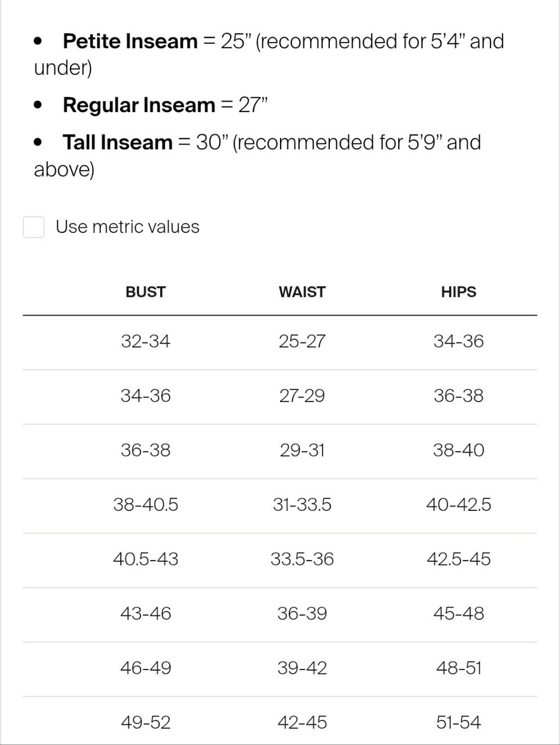Click the Petite Inseam text
This screenshot has width=560, height=745.
pyautogui.click(x=130, y=41)
